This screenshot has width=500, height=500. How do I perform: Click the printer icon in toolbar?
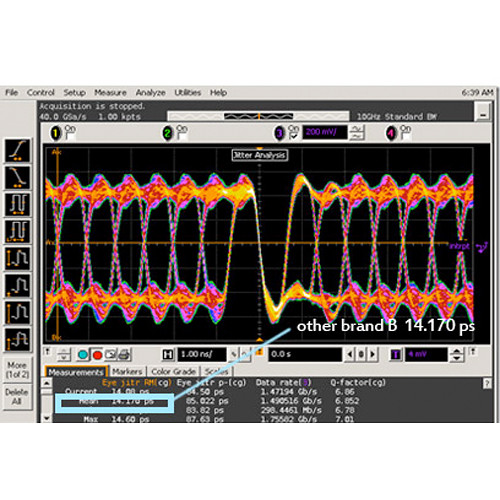[125, 355]
